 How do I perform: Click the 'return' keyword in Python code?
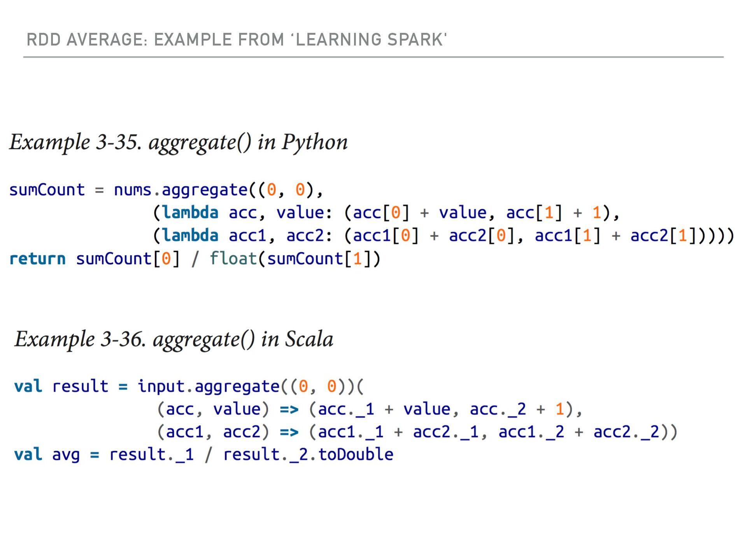[37, 259]
